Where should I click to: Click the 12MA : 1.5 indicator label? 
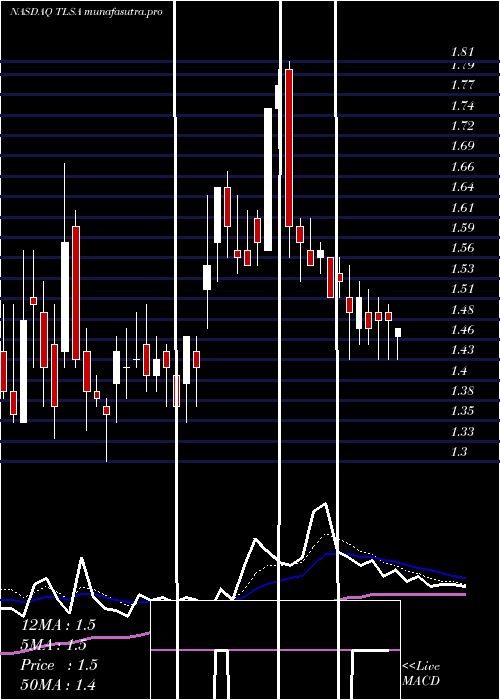58,625
